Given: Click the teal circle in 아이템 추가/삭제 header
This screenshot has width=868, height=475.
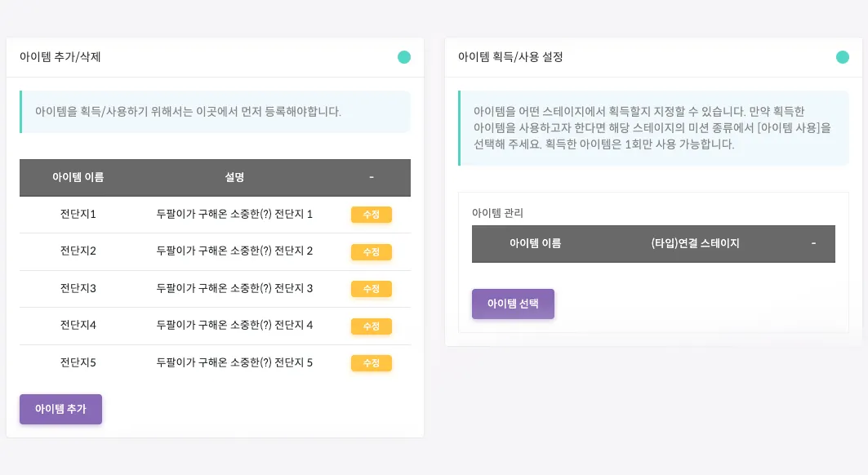Looking at the screenshot, I should (404, 57).
